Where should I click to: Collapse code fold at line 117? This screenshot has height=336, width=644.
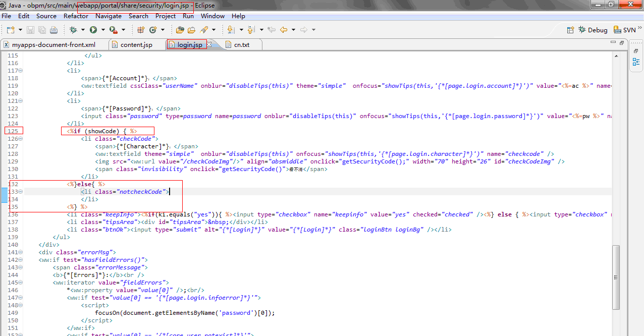[21, 71]
